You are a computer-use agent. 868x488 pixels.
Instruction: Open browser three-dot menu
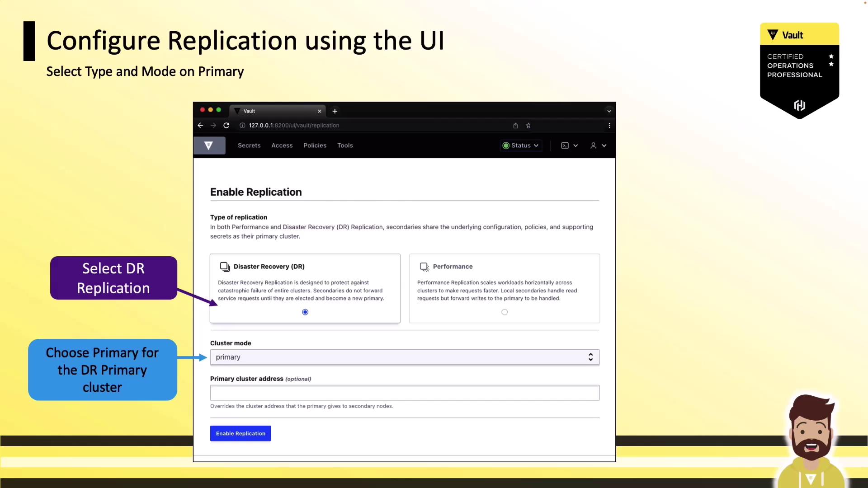[609, 126]
